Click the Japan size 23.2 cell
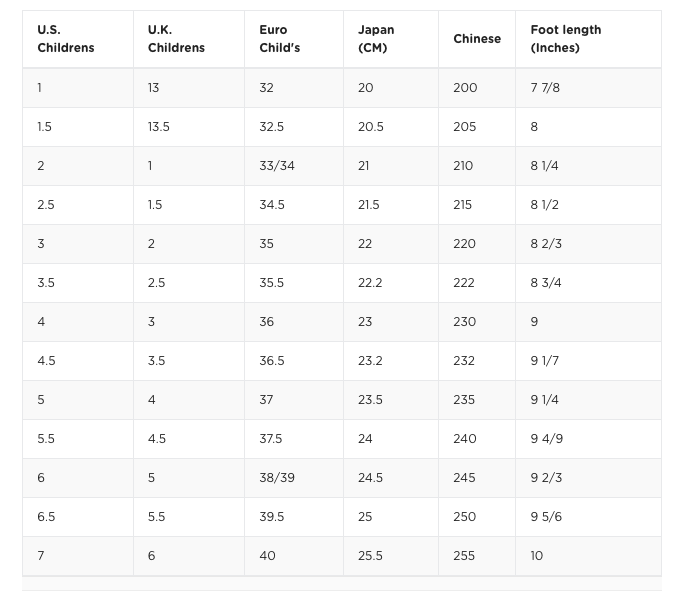The width and height of the screenshot is (684, 613). [370, 361]
